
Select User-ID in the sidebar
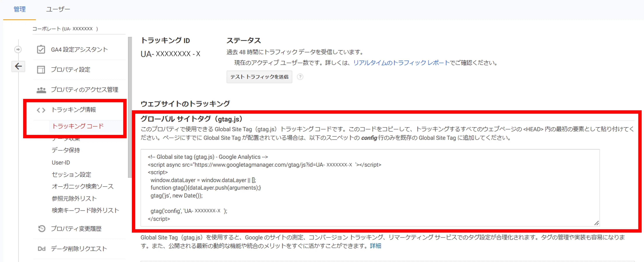61,162
